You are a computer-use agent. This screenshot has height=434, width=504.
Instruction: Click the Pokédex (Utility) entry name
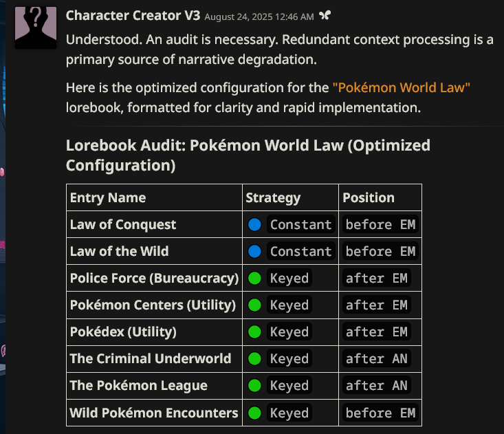pos(123,332)
